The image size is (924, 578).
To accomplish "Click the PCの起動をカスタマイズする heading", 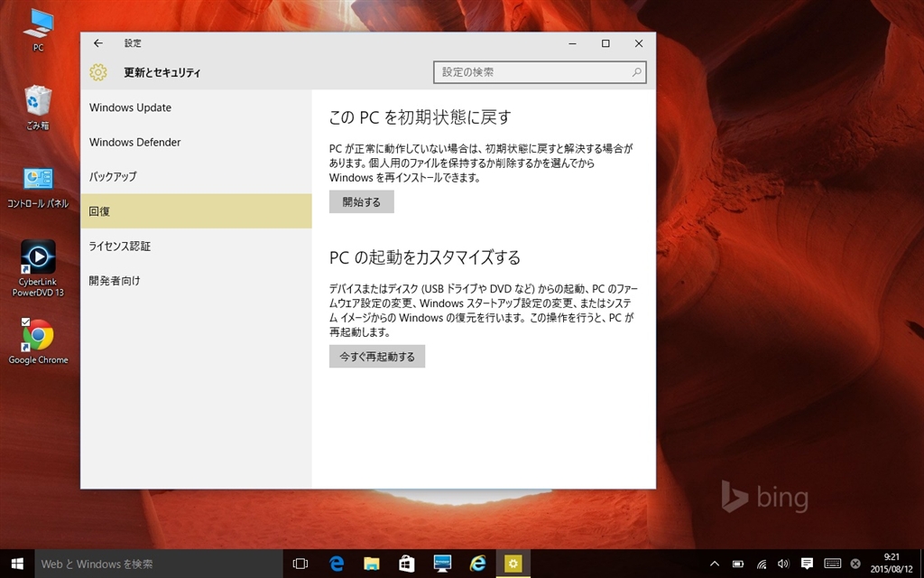I will (x=425, y=257).
